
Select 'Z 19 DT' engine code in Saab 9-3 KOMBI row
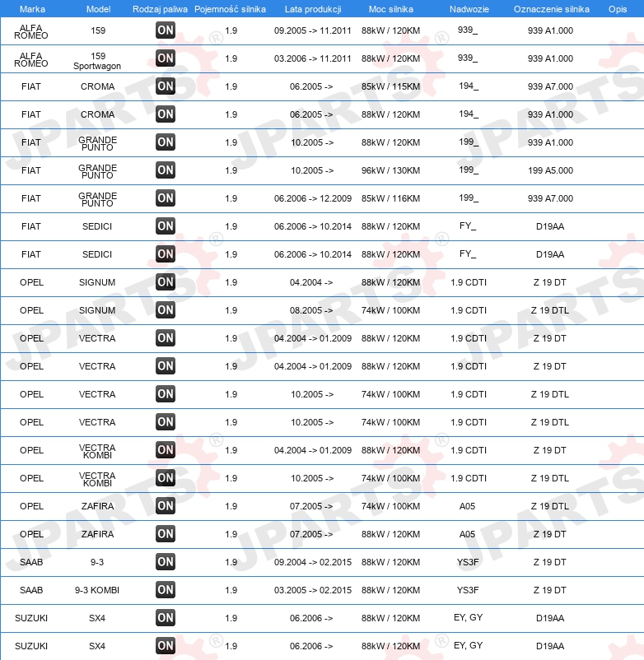pos(549,590)
